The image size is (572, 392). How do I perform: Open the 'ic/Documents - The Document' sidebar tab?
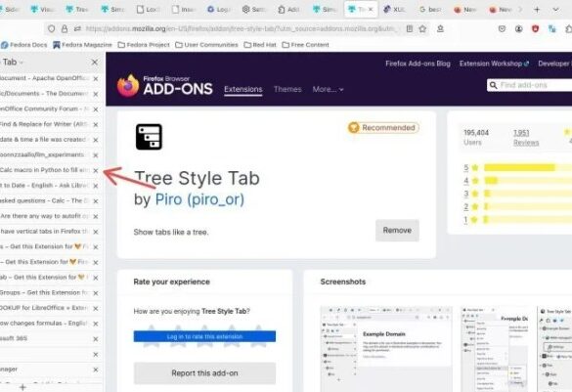click(x=45, y=94)
